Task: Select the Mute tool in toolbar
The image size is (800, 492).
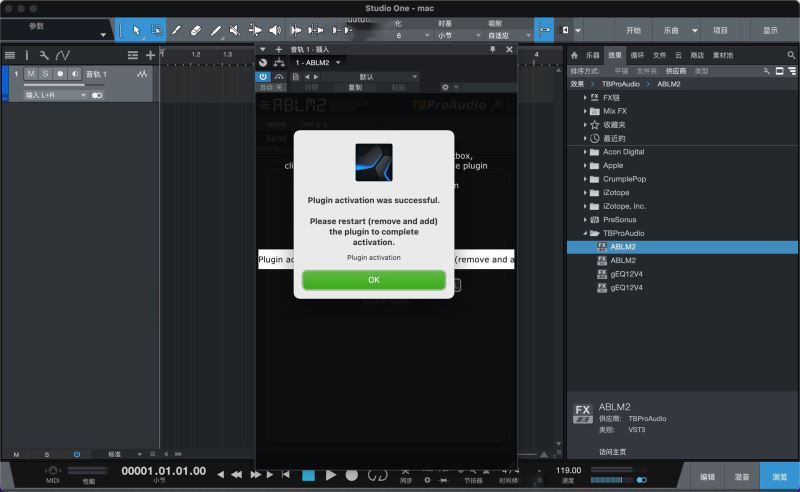Action: tap(234, 31)
